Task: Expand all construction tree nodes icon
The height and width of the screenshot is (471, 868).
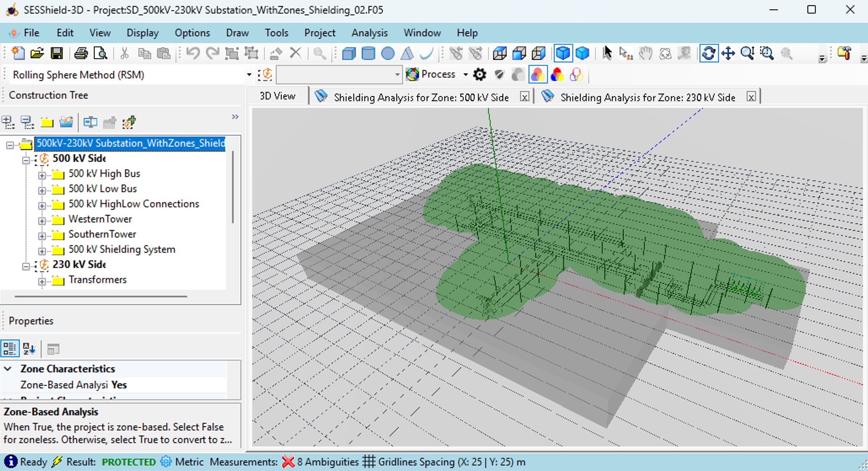Action: pos(8,122)
